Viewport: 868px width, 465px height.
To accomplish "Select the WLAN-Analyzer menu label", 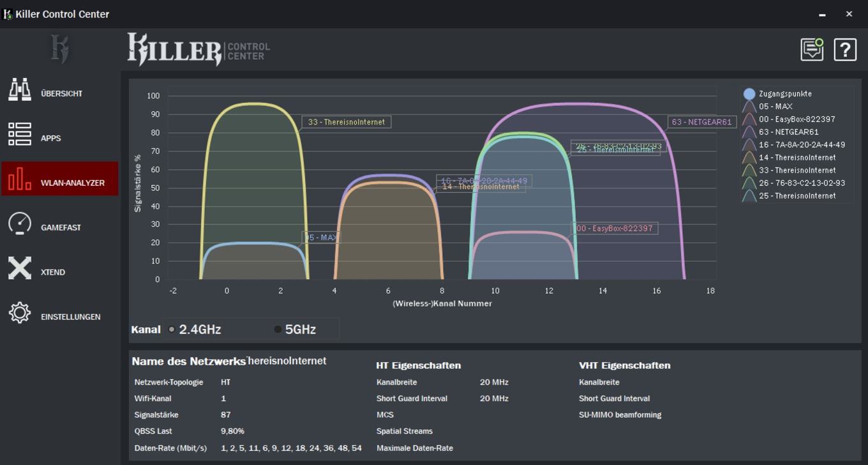I will [73, 183].
